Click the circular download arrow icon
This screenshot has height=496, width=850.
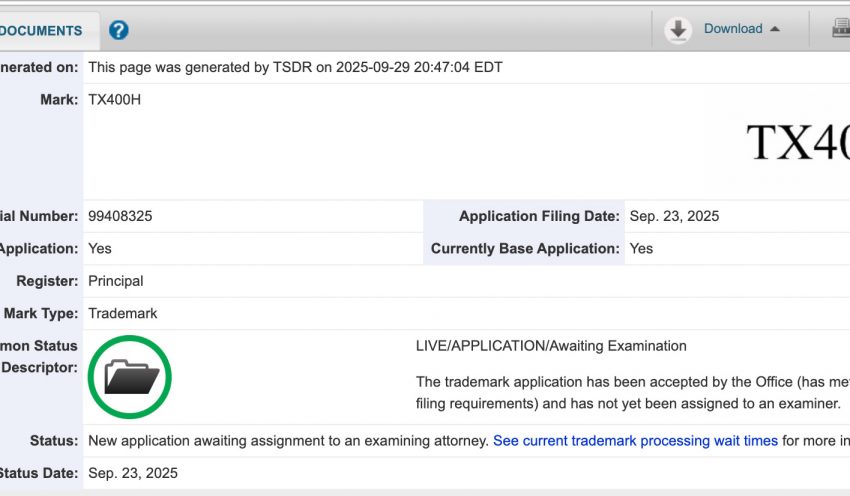coord(678,30)
